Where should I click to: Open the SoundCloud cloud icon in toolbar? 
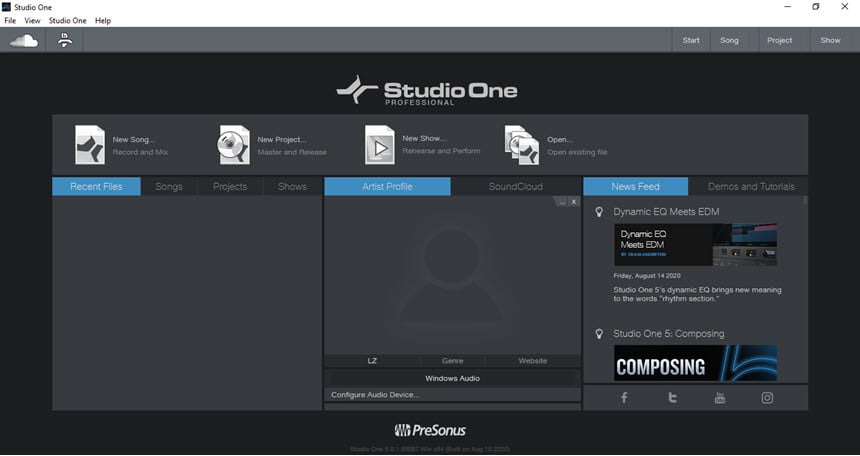pyautogui.click(x=24, y=41)
